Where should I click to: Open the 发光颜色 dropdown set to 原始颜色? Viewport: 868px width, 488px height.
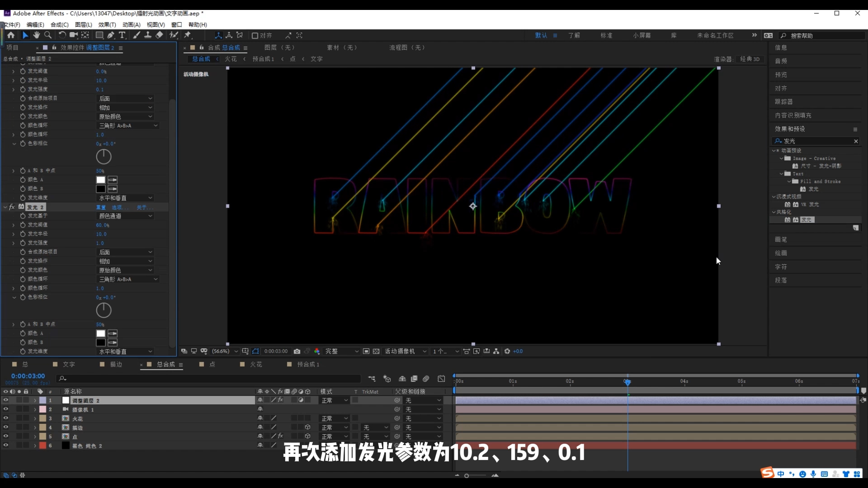click(x=125, y=116)
